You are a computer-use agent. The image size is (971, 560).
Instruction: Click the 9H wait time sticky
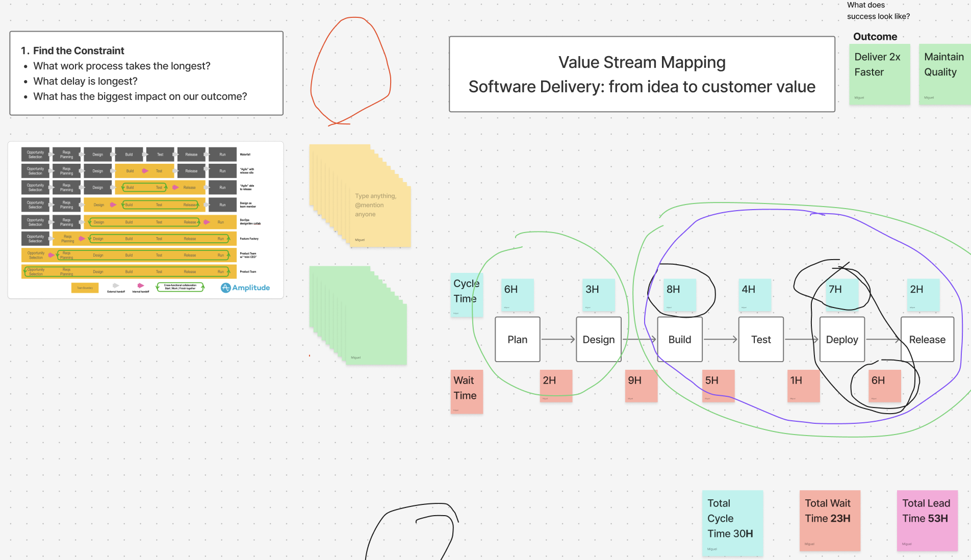coord(641,386)
